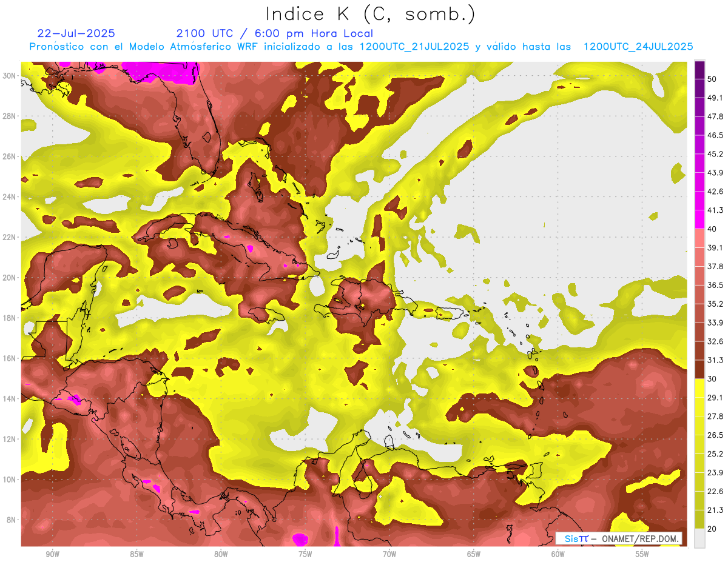The image size is (728, 562).
Task: Click the 90W longitude label
Action: 52,555
